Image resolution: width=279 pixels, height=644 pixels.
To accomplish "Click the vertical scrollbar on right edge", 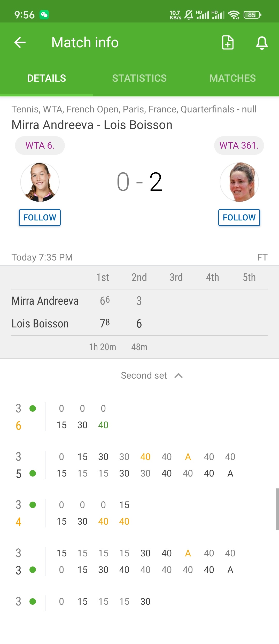I will coord(277,509).
